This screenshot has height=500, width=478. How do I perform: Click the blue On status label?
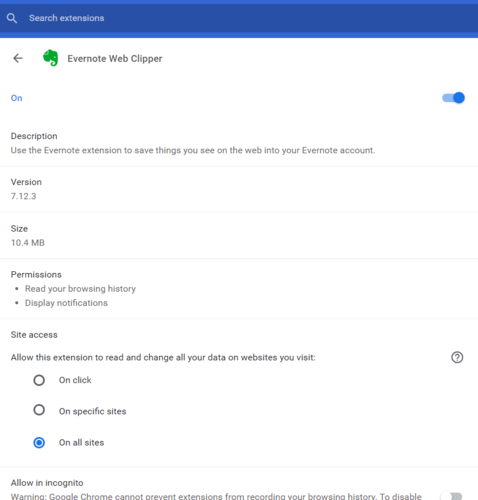click(16, 98)
